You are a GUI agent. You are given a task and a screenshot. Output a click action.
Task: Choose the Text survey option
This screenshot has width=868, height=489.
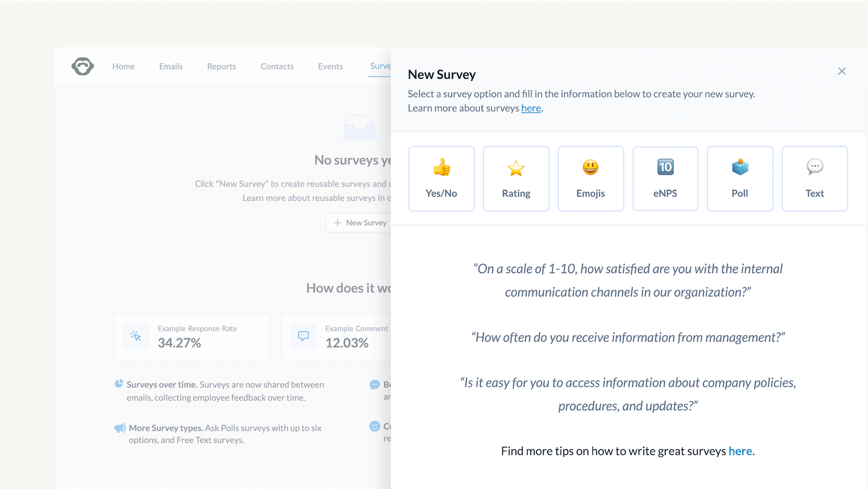pyautogui.click(x=815, y=179)
